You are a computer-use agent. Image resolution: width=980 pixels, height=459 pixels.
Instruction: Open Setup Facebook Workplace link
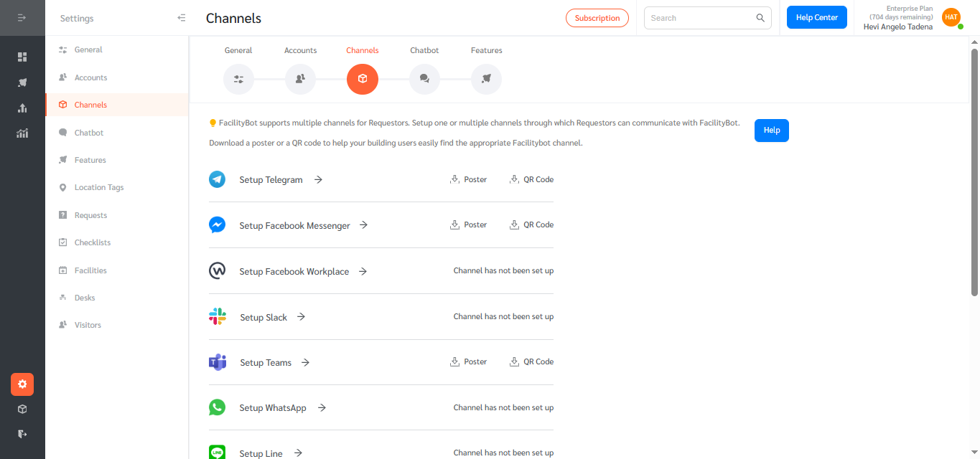click(303, 271)
